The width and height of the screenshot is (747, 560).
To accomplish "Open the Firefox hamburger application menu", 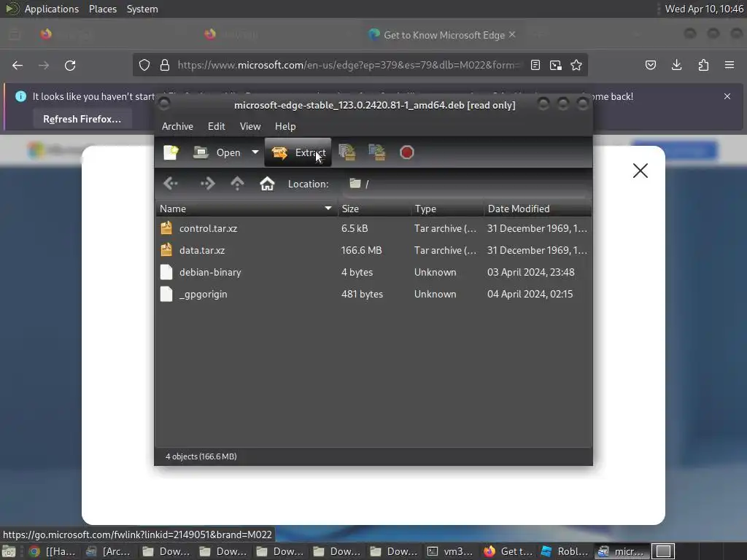I will (x=729, y=65).
